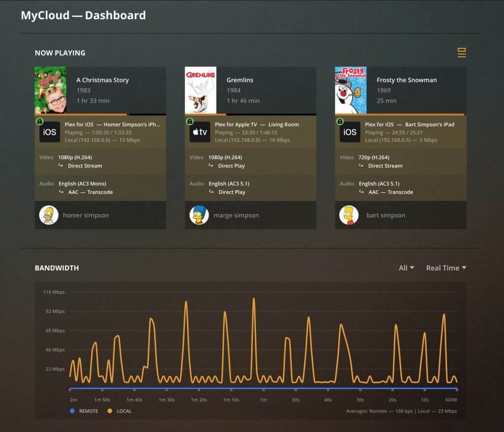Open the Real Time range dropdown
504x432 pixels.
(446, 268)
